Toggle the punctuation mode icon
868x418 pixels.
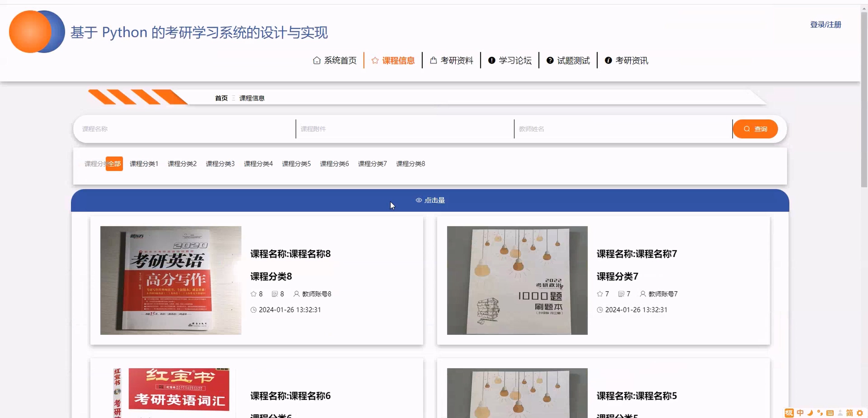click(820, 413)
